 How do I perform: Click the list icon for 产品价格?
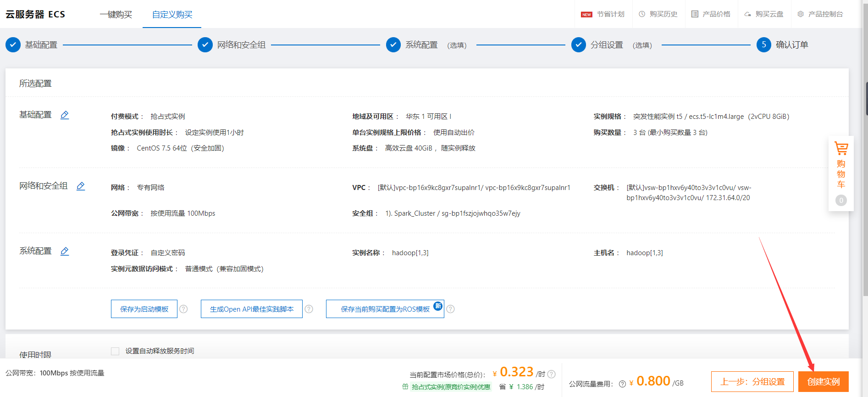point(695,14)
